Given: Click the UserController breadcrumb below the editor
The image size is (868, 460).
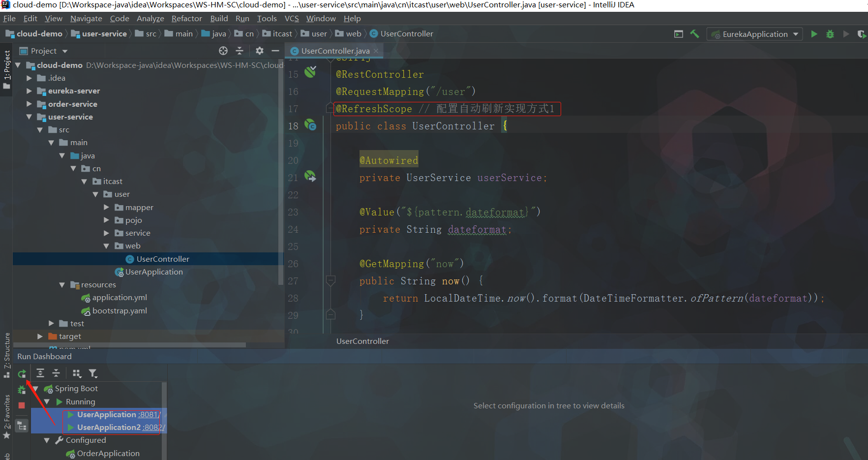Looking at the screenshot, I should click(362, 341).
